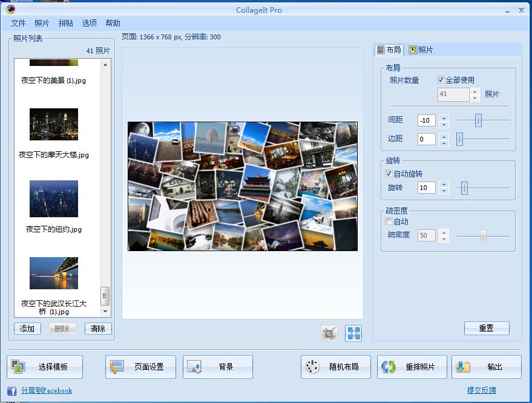Image resolution: width=532 pixels, height=403 pixels.
Task: Enable the 自动 sparsity checkbox
Action: pos(389,221)
